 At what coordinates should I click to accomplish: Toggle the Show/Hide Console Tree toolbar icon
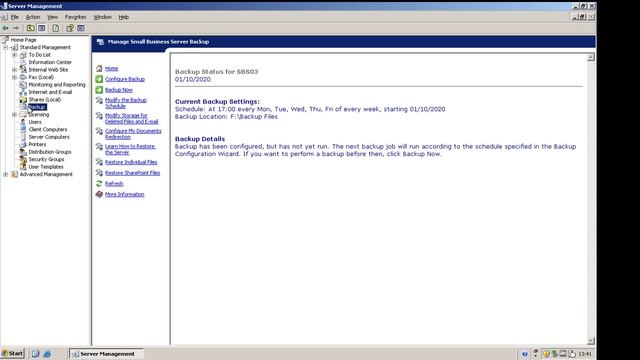(x=42, y=28)
